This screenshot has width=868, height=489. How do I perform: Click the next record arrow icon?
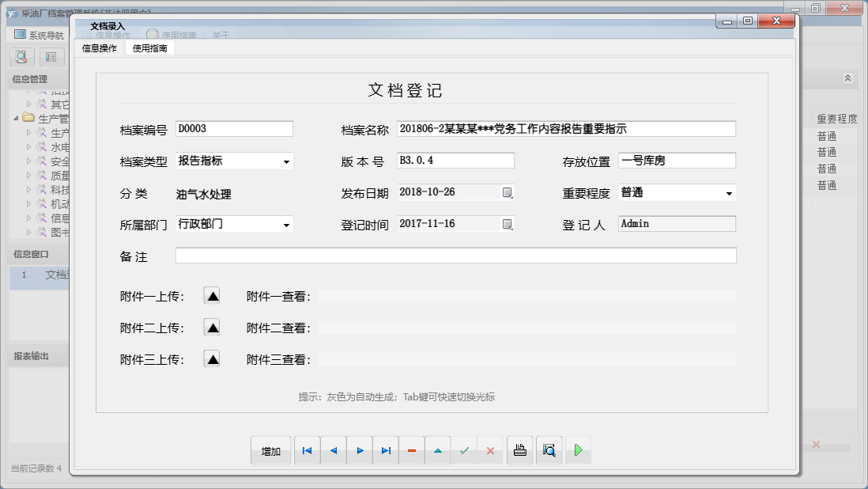(x=359, y=449)
